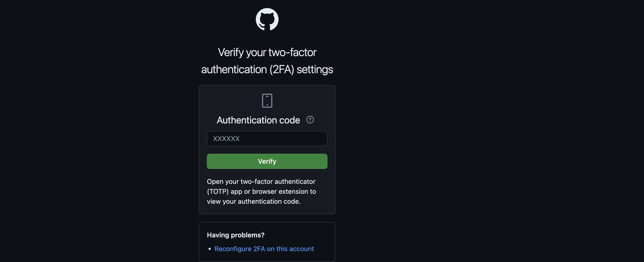Click "(2FA)" in the page heading

click(281, 69)
